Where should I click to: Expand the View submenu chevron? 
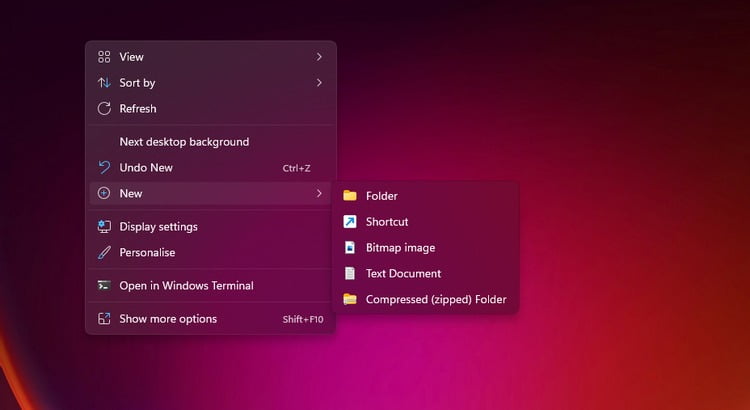[x=319, y=57]
